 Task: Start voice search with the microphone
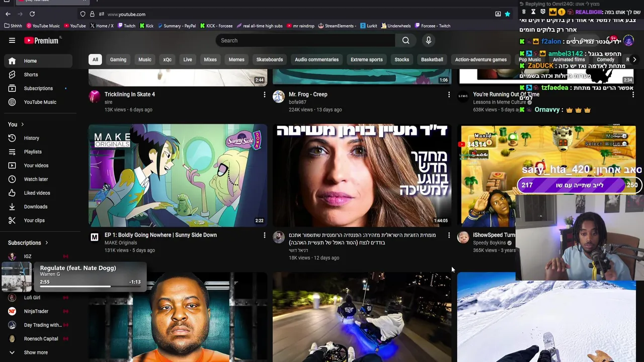pyautogui.click(x=429, y=41)
